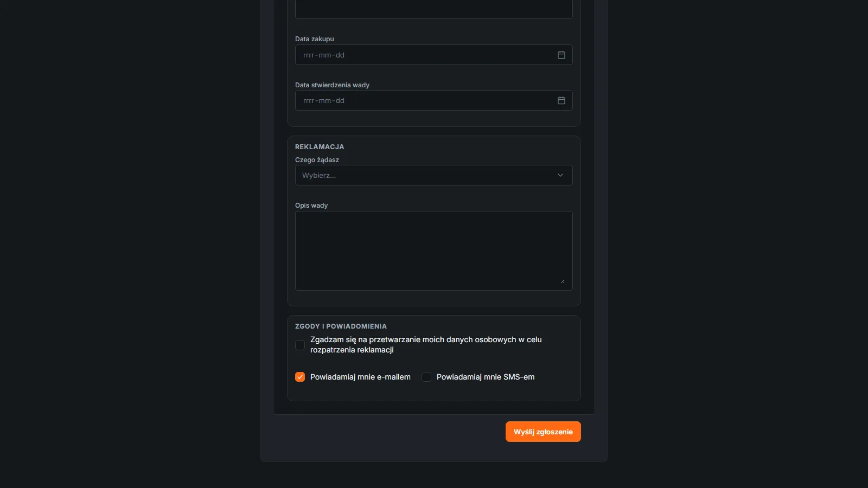Viewport: 868px width, 488px height.
Task: Click the partially visible field above Data zakupu
Action: 434,9
